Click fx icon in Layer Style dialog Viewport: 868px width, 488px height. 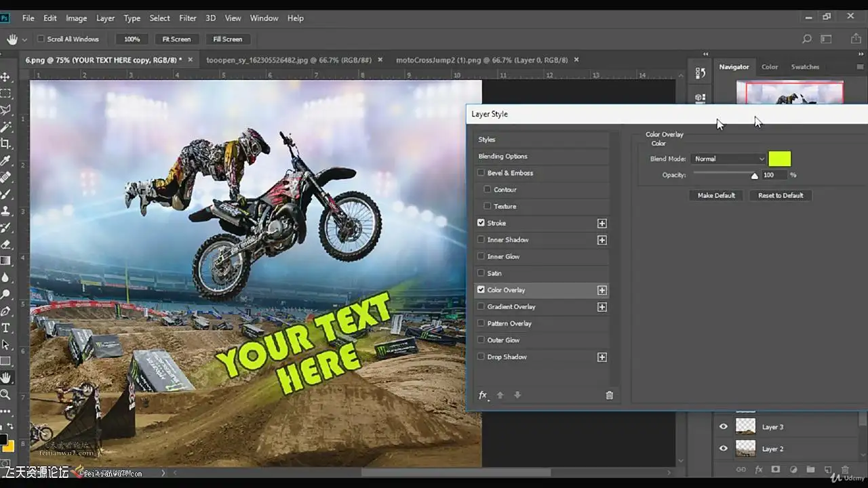483,395
